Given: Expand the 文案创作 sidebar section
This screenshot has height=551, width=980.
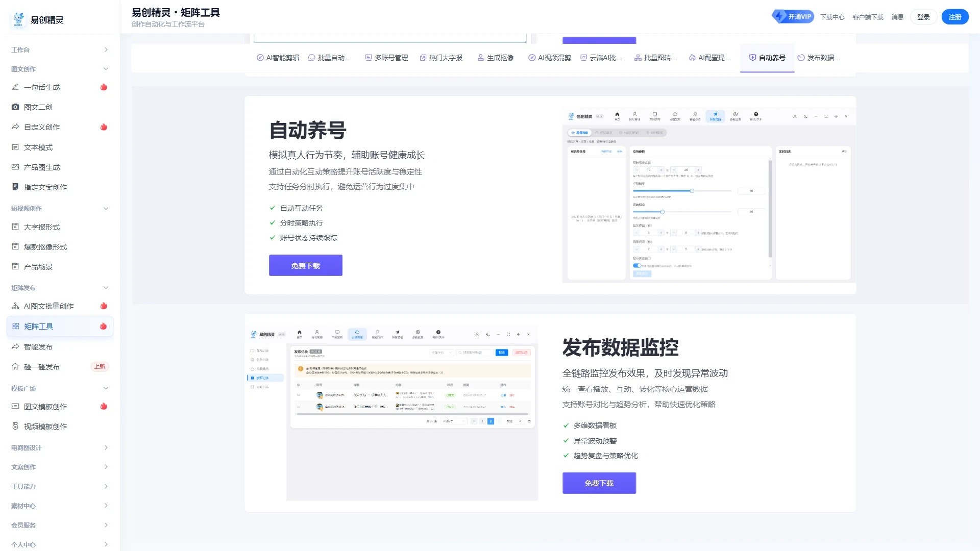Looking at the screenshot, I should [60, 467].
